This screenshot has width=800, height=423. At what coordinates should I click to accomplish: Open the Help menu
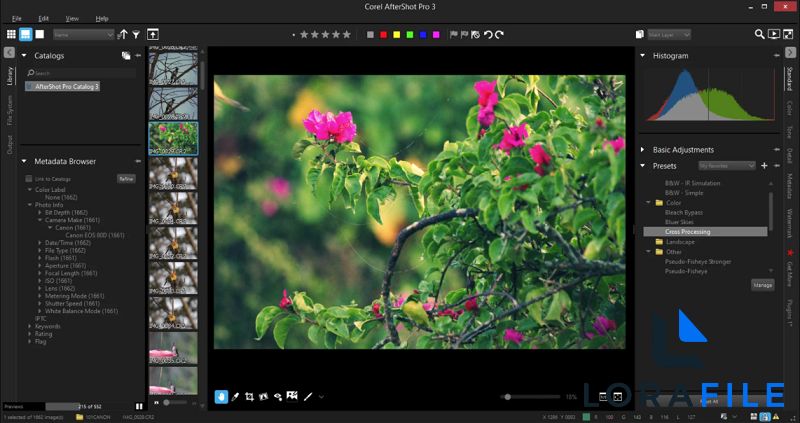pyautogui.click(x=102, y=18)
